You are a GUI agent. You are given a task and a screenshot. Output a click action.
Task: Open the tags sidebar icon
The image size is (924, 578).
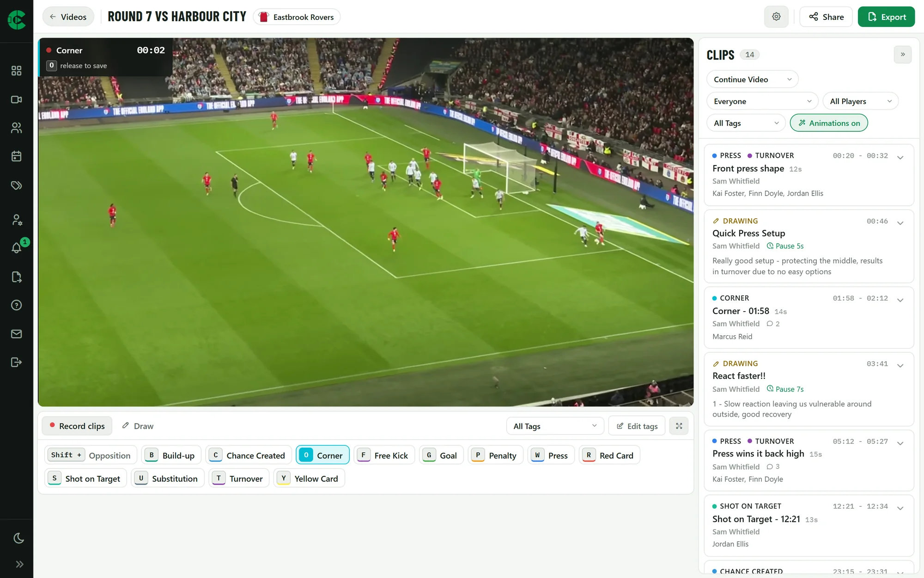tap(16, 185)
